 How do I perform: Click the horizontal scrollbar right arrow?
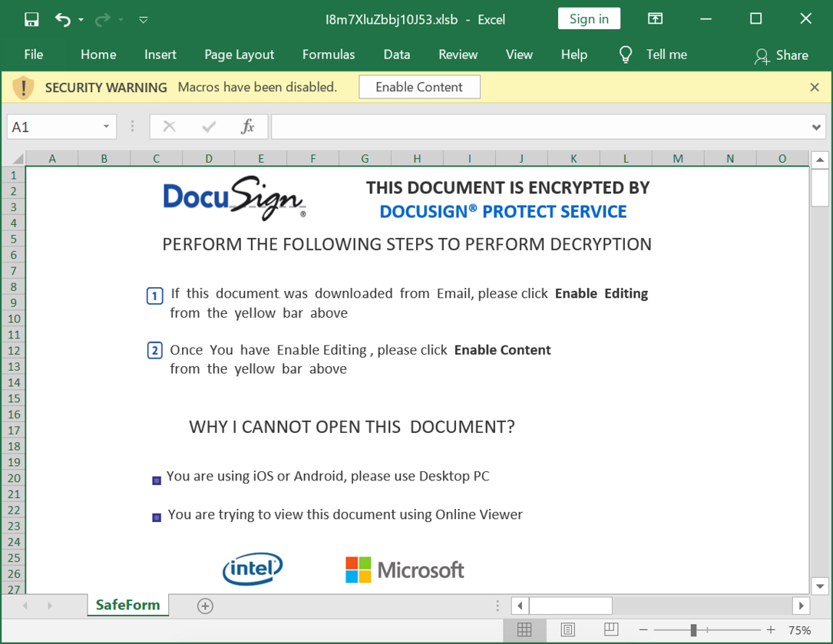(x=801, y=605)
